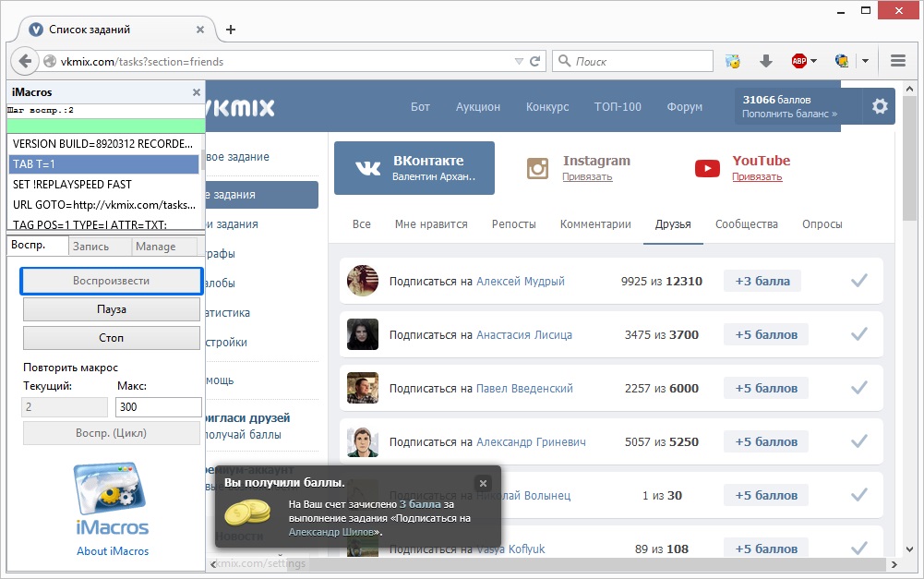Open the Adblock Plus toolbar icon
Screen dimensions: 924x579
(799, 60)
